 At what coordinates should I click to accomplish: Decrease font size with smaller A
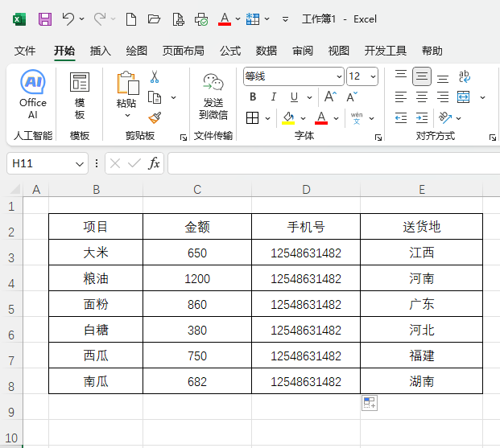click(x=352, y=97)
